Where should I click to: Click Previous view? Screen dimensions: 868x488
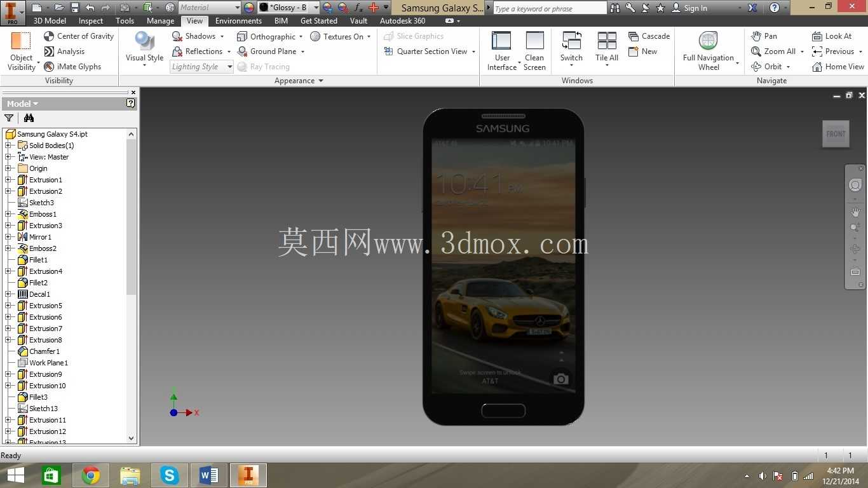coord(833,51)
